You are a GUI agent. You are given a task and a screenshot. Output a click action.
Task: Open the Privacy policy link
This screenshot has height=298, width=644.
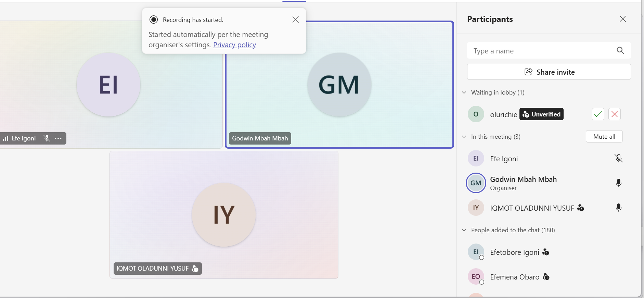234,45
